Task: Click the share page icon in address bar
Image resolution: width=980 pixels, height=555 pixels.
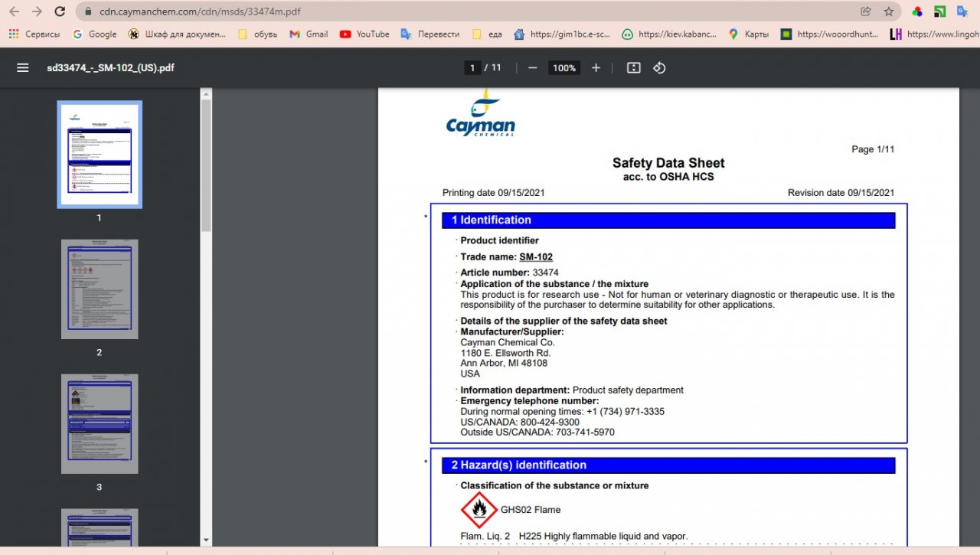Action: click(x=866, y=11)
